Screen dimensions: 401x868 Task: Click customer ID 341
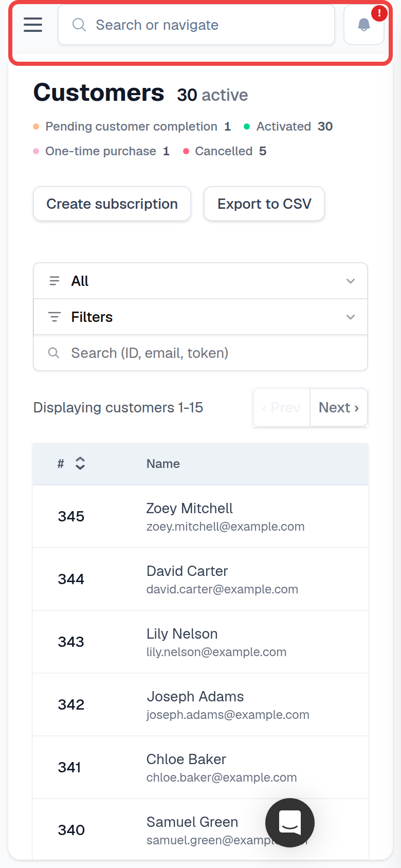click(x=69, y=767)
